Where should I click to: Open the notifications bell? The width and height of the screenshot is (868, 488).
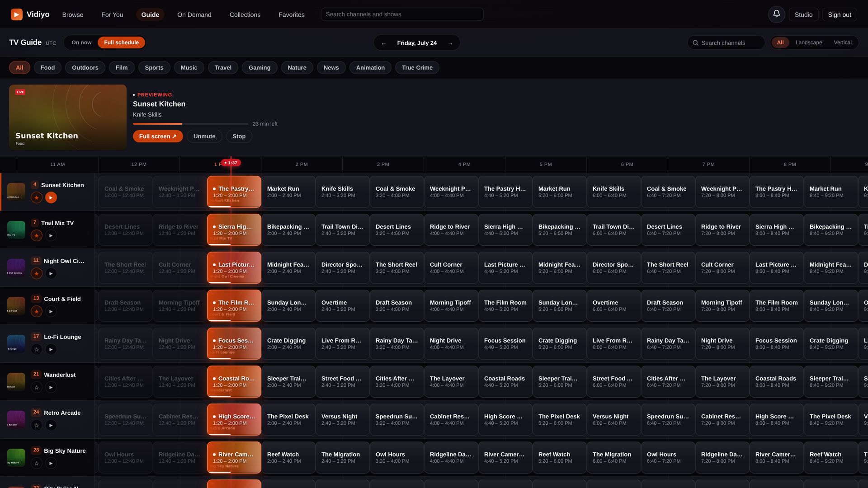pyautogui.click(x=776, y=14)
